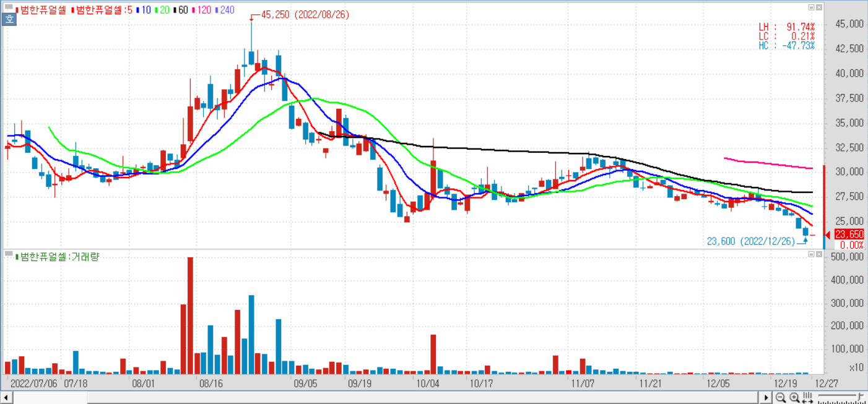This screenshot has width=868, height=404.
Task: Click the 42,500 price axis label
Action: 849,49
